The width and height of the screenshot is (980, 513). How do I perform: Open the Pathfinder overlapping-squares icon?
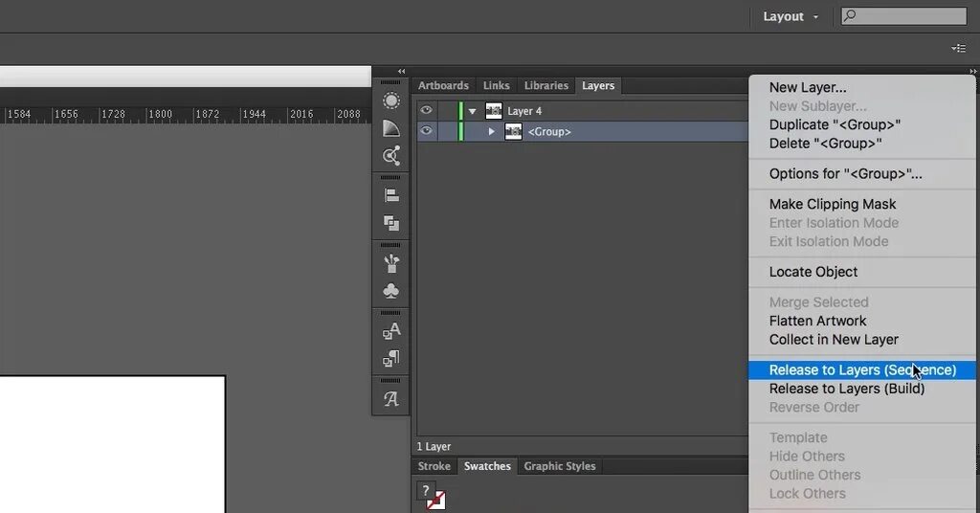[391, 223]
